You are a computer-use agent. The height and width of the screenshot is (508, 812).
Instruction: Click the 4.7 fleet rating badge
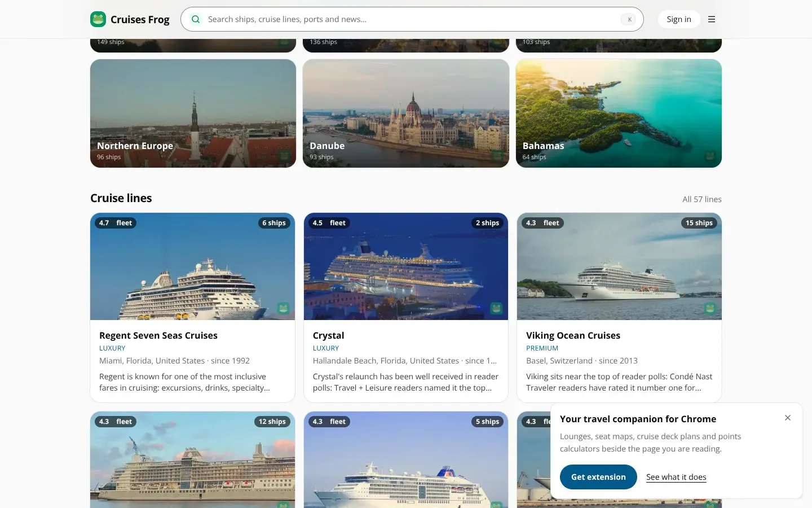(116, 223)
